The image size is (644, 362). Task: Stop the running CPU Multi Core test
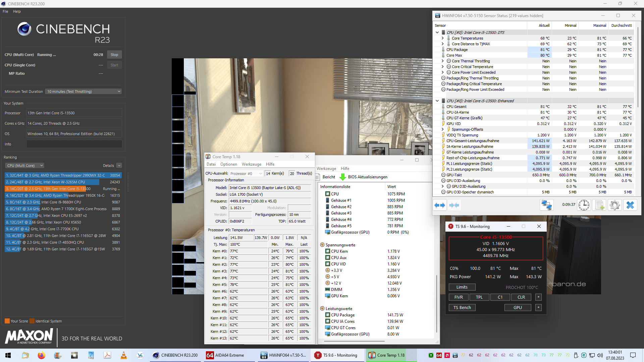click(114, 55)
